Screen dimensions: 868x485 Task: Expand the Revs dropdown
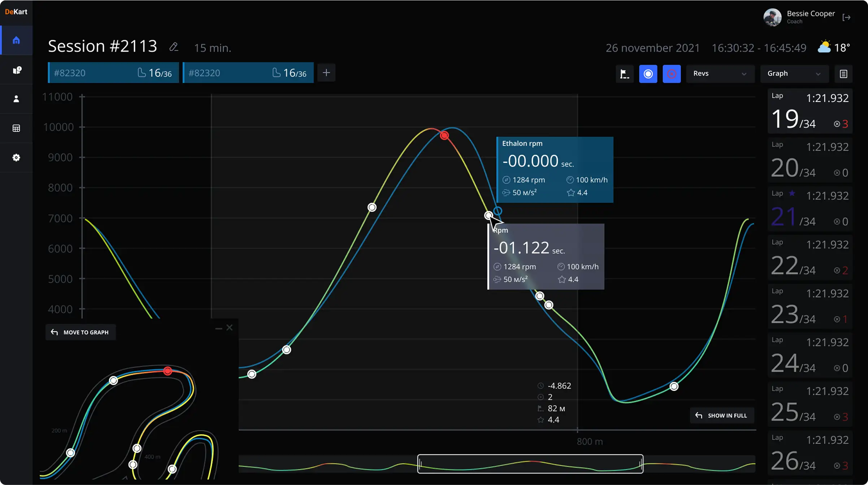720,74
